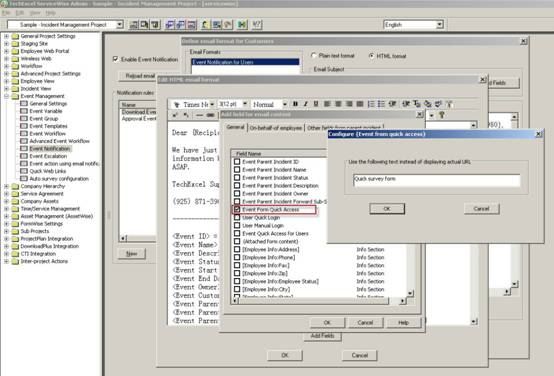Expand the Company Hierarchy tree folder
Viewport: 554px width, 376px height.
6,186
